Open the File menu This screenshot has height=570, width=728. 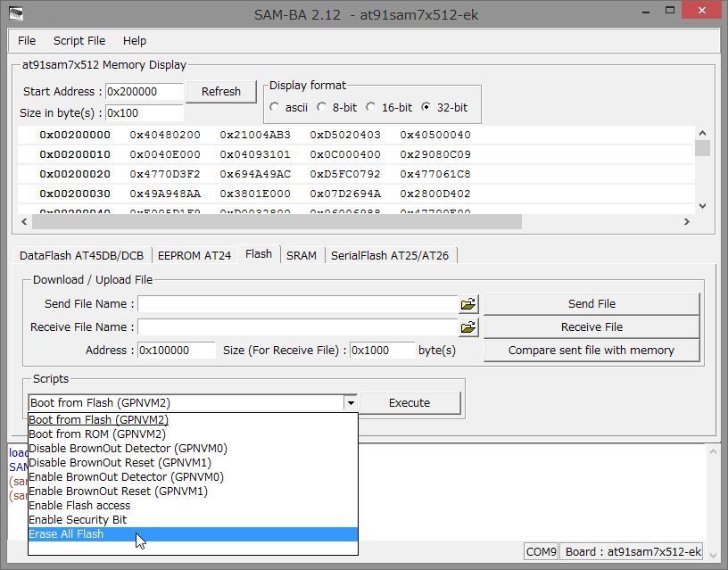[27, 41]
